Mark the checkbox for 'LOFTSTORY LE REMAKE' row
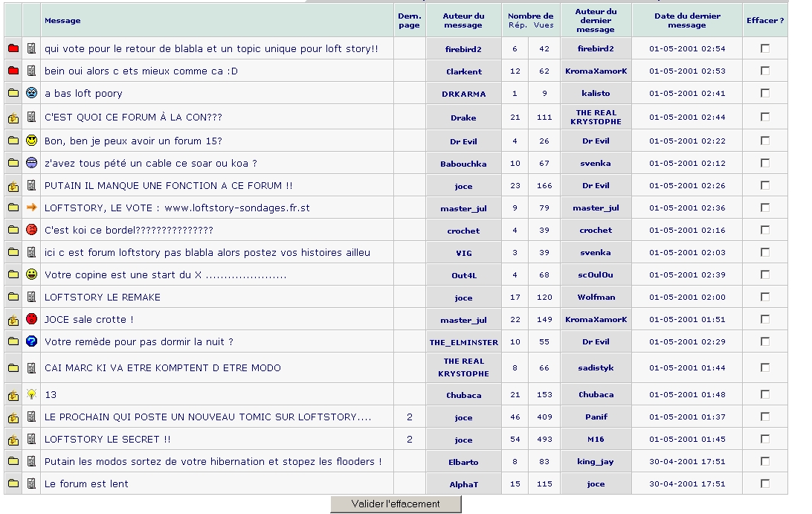 765,298
